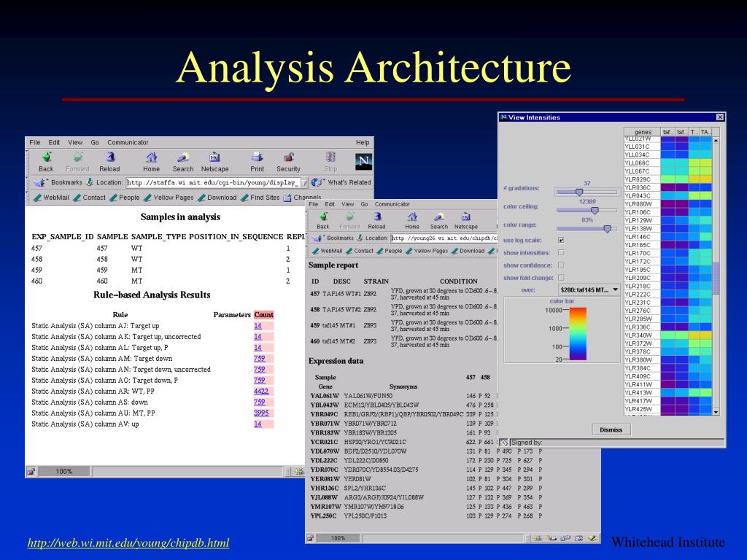The width and height of the screenshot is (747, 560).
Task: Click the Stop icon in the Samples in analysis window
Action: click(x=330, y=162)
